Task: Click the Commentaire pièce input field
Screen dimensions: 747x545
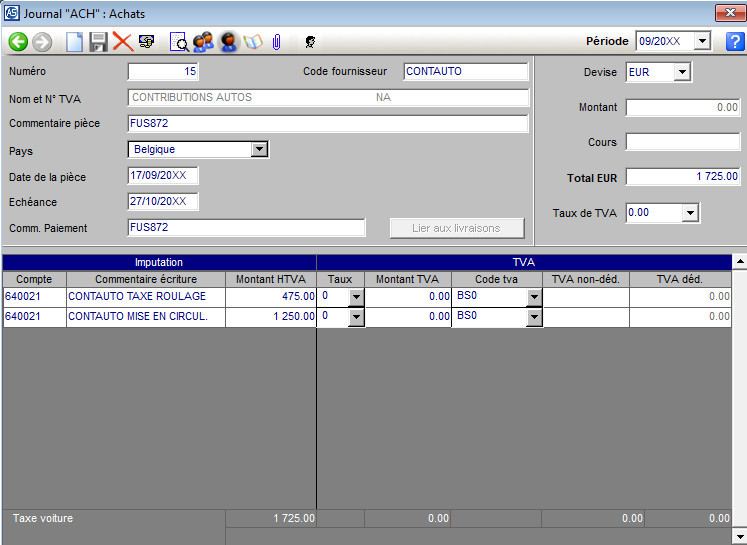Action: [x=327, y=124]
